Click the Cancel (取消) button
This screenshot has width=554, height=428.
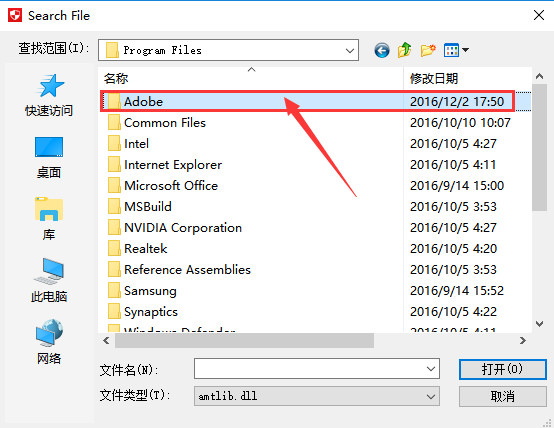502,396
